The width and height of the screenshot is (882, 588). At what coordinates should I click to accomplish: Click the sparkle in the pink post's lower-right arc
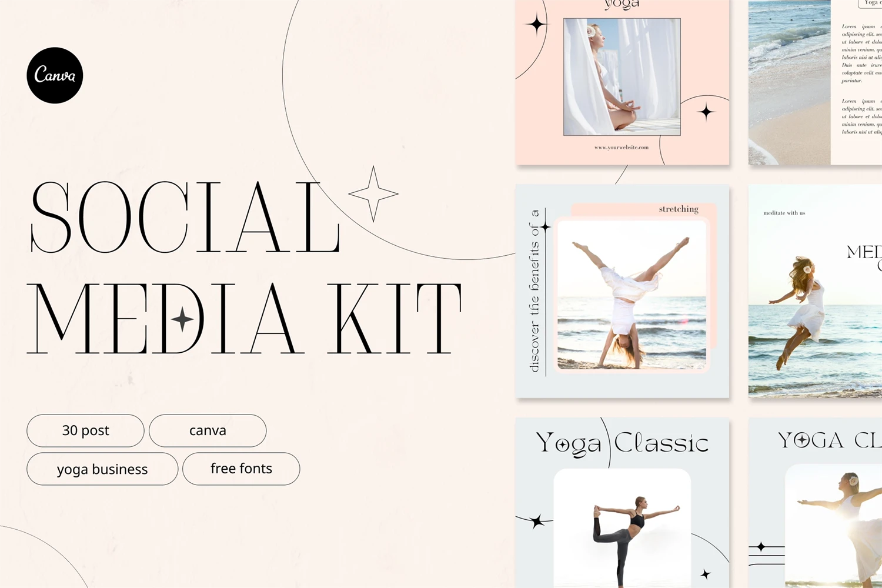(706, 112)
